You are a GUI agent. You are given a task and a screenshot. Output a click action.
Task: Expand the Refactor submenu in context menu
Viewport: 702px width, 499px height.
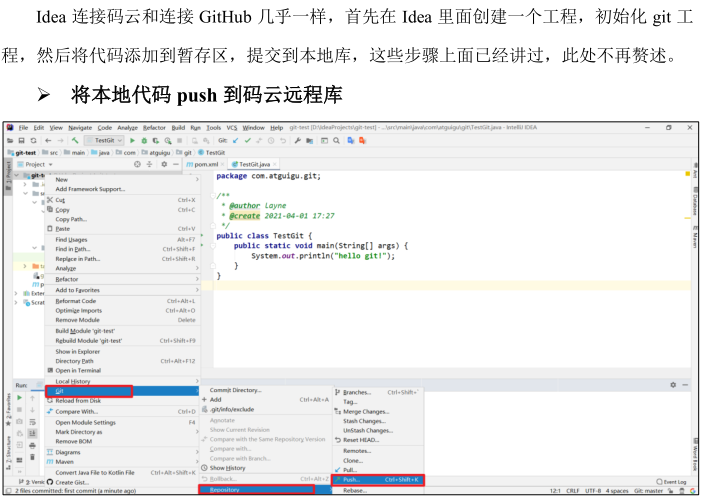tap(122, 279)
